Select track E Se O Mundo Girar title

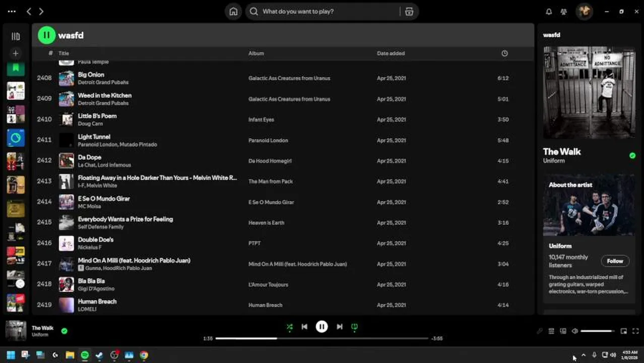[103, 199]
